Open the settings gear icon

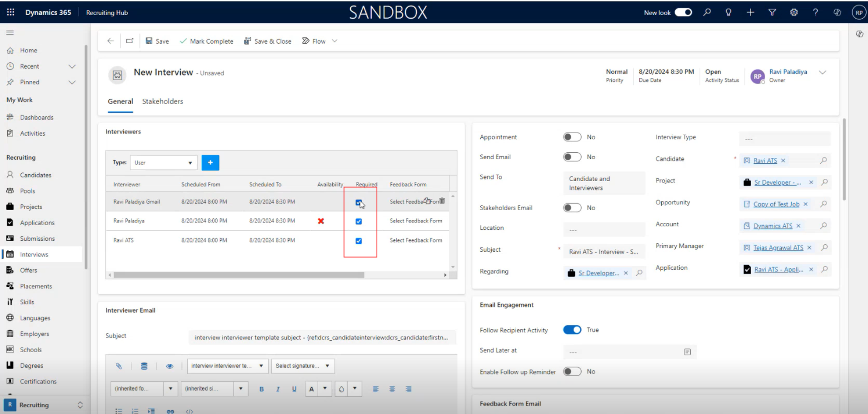click(794, 12)
